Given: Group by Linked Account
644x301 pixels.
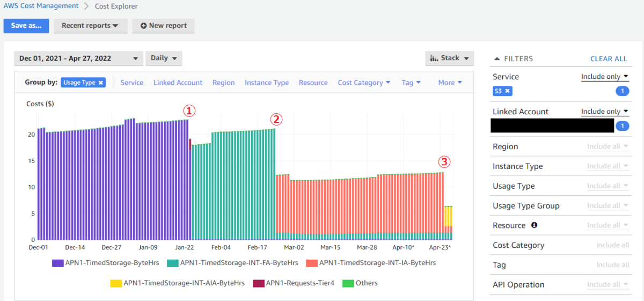Looking at the screenshot, I should click(178, 83).
